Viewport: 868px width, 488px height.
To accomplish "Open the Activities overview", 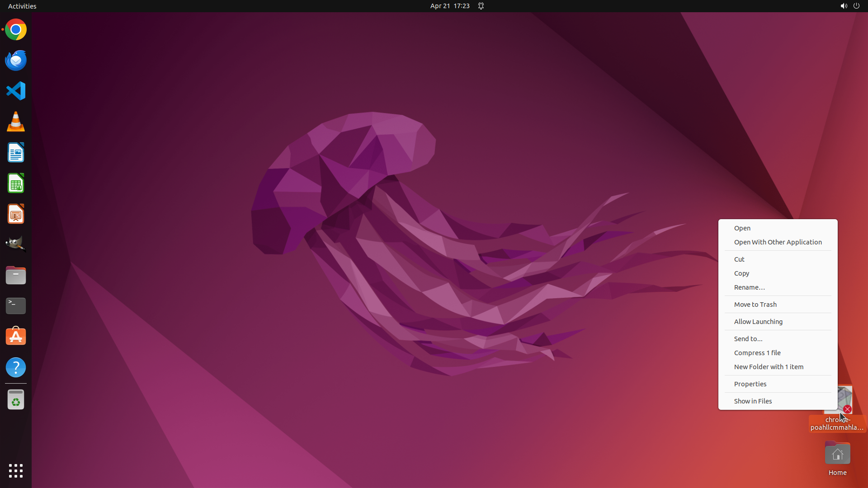I will pyautogui.click(x=22, y=6).
